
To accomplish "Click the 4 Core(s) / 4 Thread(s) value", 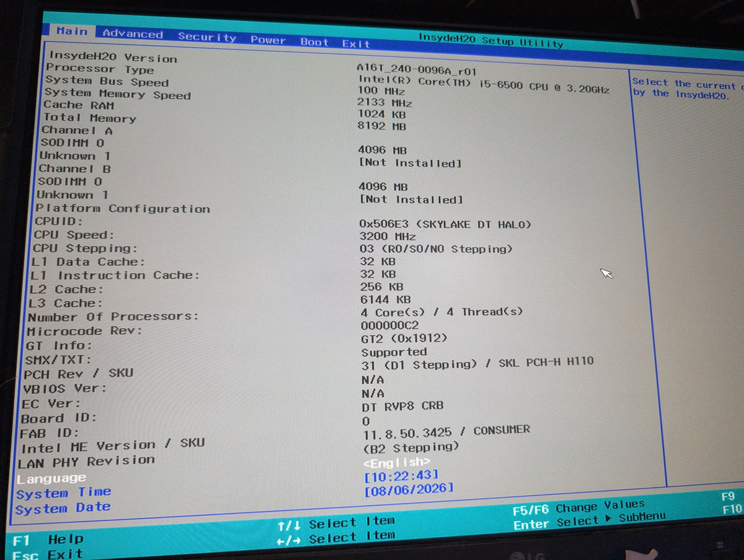I will pos(441,312).
